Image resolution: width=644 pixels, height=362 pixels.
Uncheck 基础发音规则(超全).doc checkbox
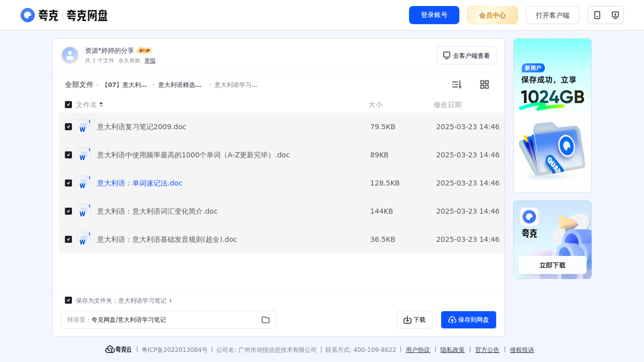click(68, 239)
